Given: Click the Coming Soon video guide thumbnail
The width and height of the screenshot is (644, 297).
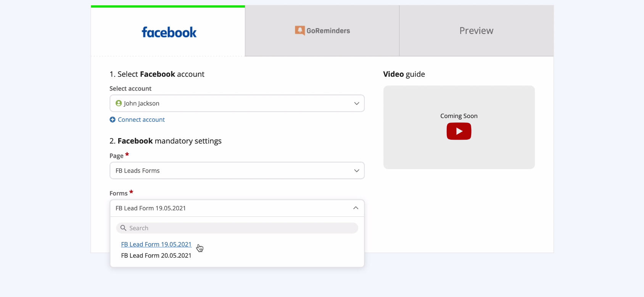Looking at the screenshot, I should [459, 127].
